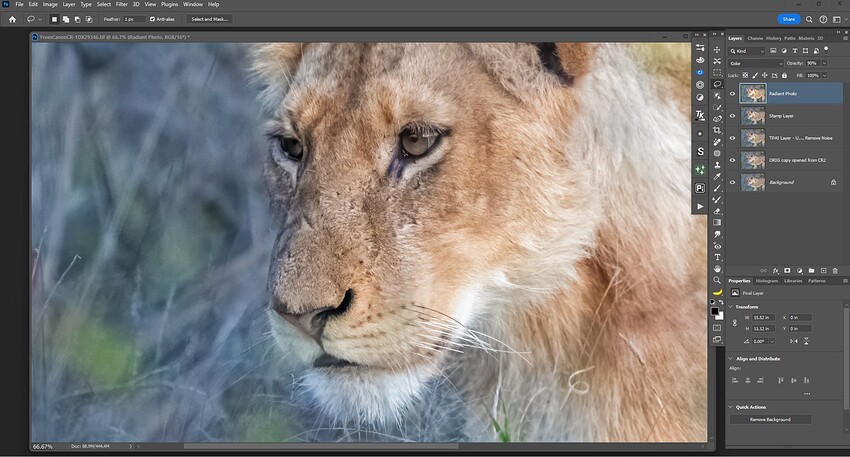Image resolution: width=850 pixels, height=457 pixels.
Task: Open the TK panel icon
Action: [x=700, y=115]
